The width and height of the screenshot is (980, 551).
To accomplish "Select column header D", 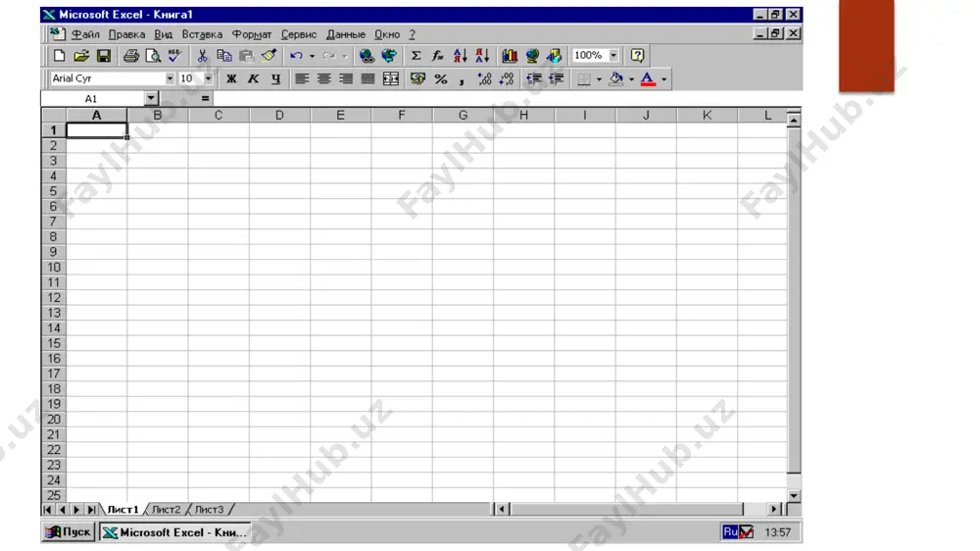I will [x=279, y=115].
